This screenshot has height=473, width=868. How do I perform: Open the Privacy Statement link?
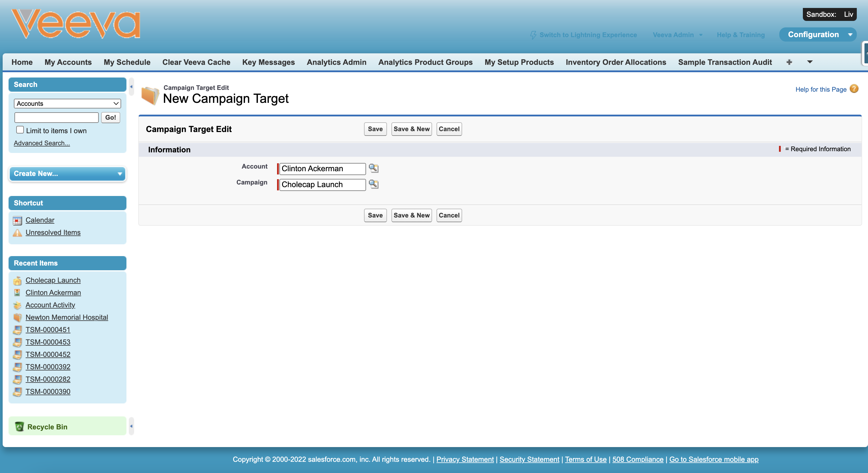click(465, 459)
